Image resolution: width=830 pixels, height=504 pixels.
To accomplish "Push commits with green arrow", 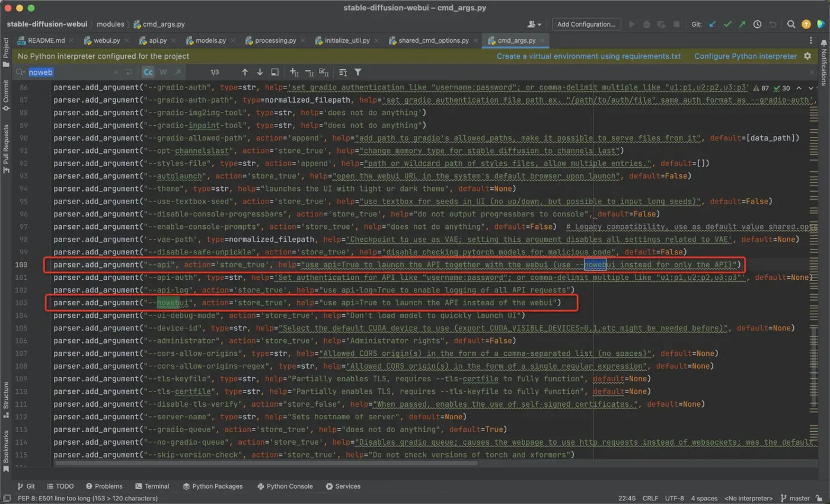I will coord(742,24).
